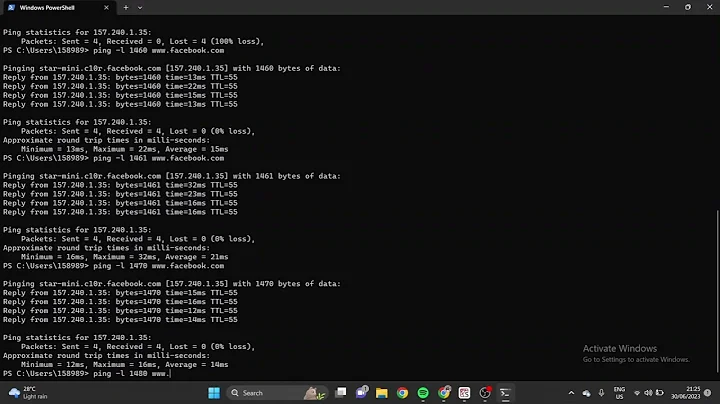The width and height of the screenshot is (720, 404).
Task: Click reply line 'bytes=1470 time=15ms'
Action: [x=120, y=293]
